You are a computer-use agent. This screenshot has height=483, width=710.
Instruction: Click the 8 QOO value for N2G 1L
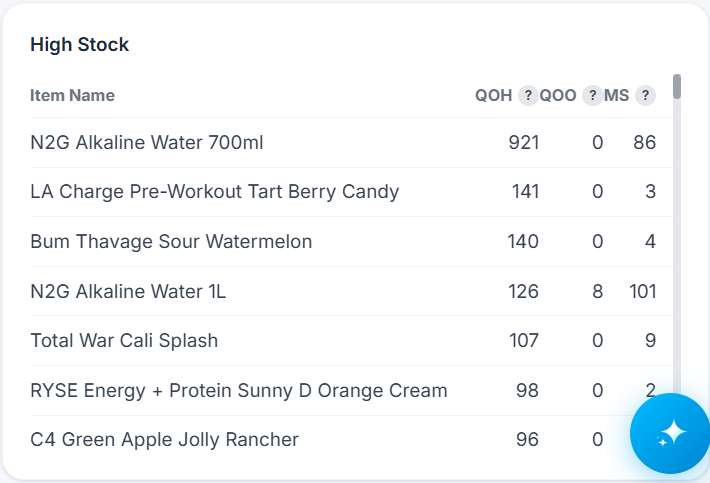tap(598, 291)
